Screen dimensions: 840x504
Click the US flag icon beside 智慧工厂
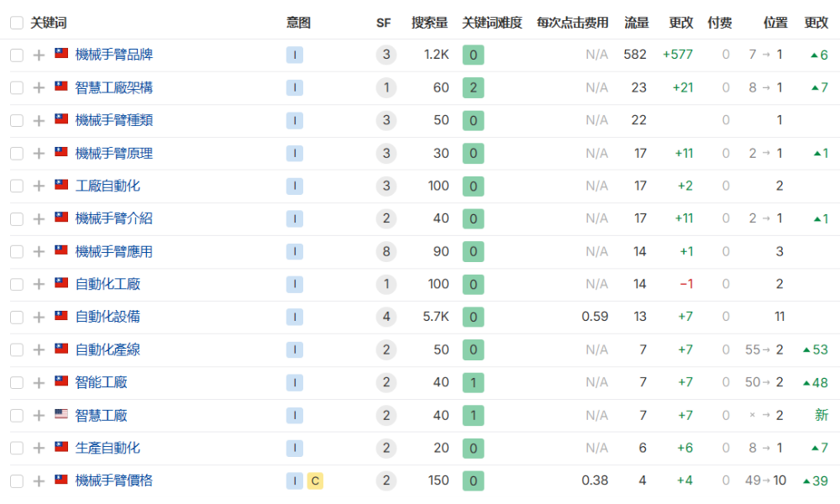(60, 415)
